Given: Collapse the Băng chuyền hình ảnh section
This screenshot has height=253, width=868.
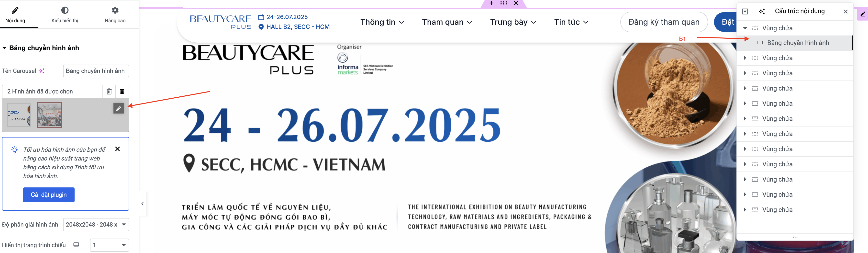Looking at the screenshot, I should [4, 48].
